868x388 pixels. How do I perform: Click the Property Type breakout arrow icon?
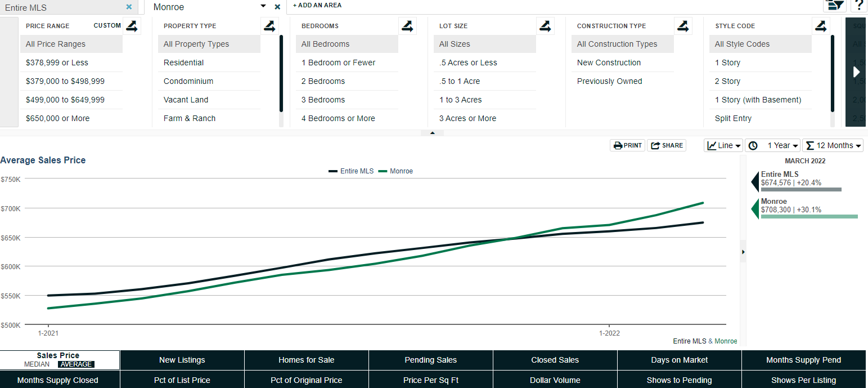click(x=269, y=26)
